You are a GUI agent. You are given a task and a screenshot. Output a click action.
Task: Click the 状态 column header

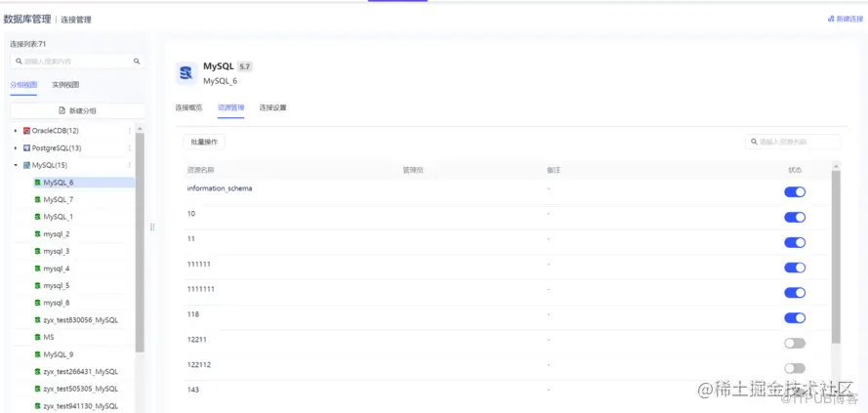coord(795,170)
